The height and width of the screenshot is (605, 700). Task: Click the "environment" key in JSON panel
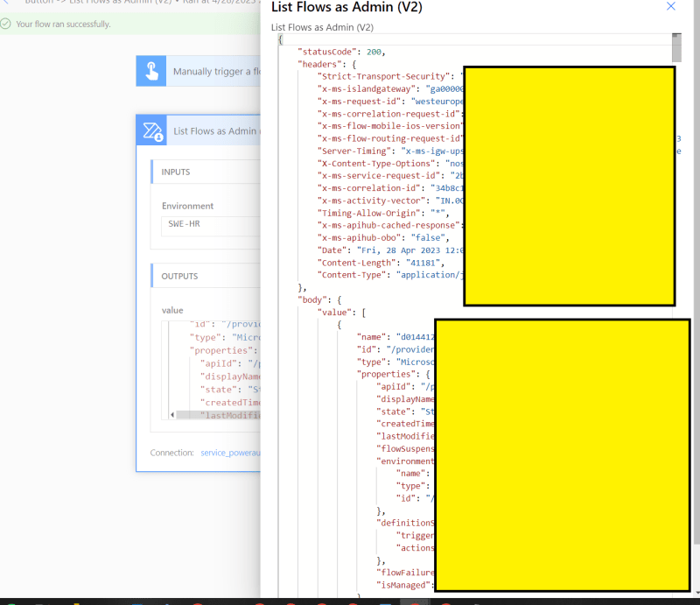405,461
